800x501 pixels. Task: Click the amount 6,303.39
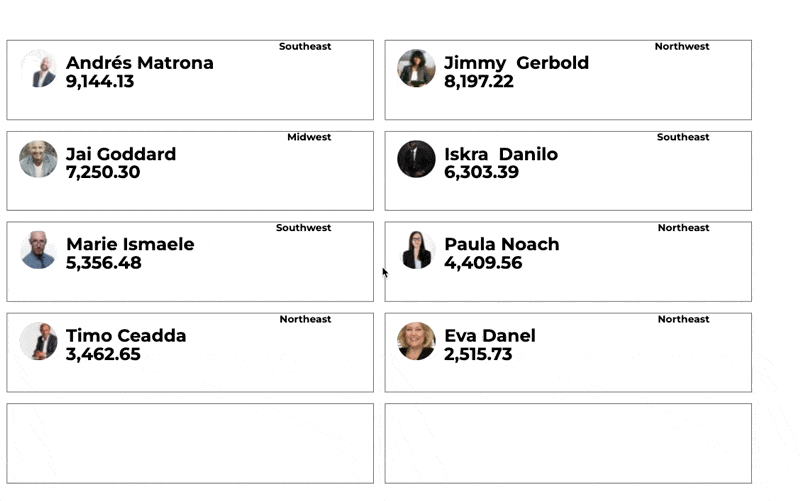point(481,173)
